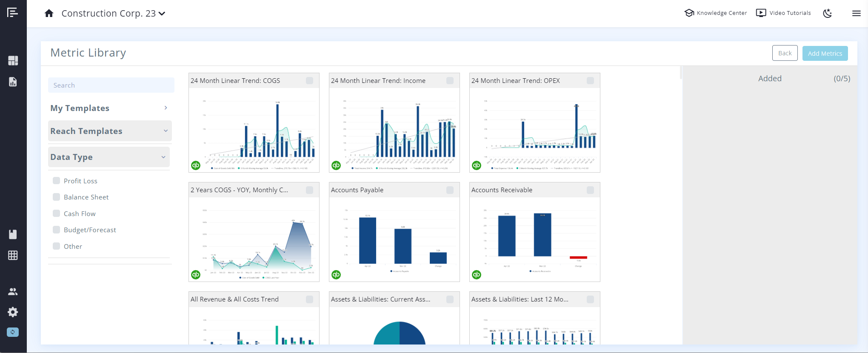This screenshot has height=353, width=868.
Task: Click the Video Tutorials play icon
Action: coord(761,13)
